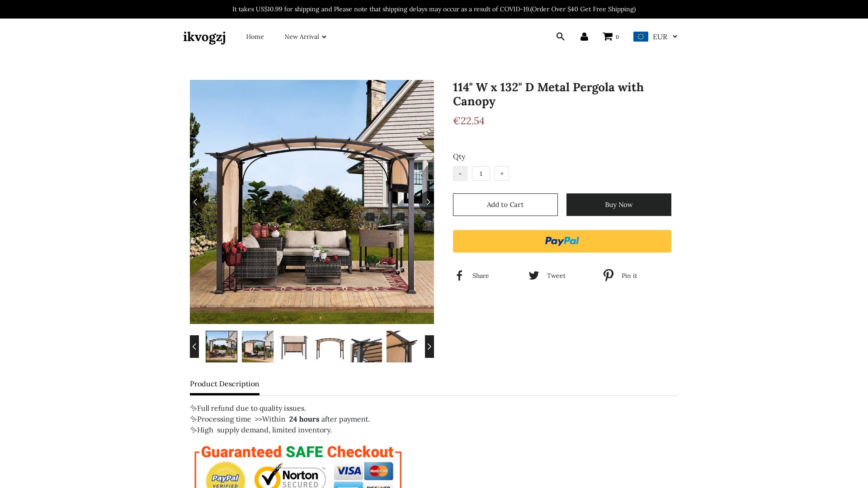Expand the New Arrival menu

point(305,37)
